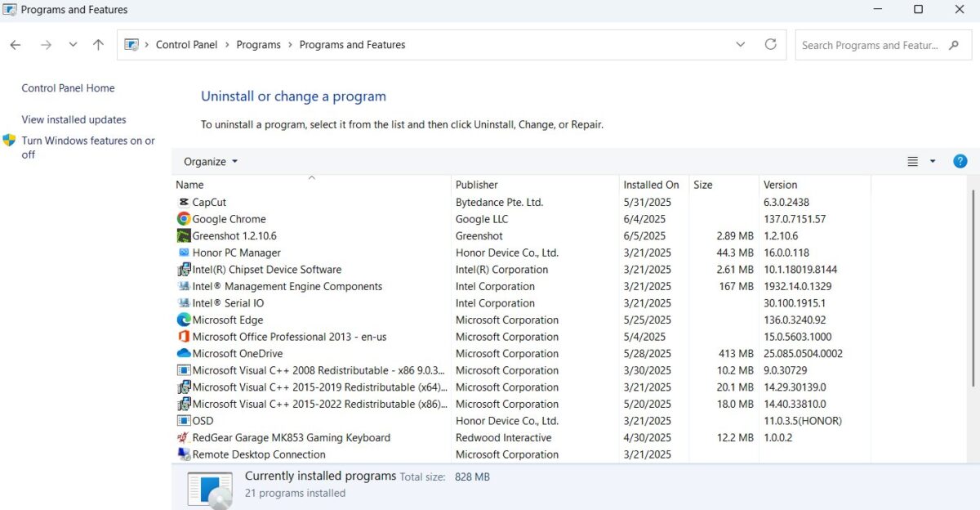Click the RedGear Garage MK853 keyboard icon

(184, 438)
